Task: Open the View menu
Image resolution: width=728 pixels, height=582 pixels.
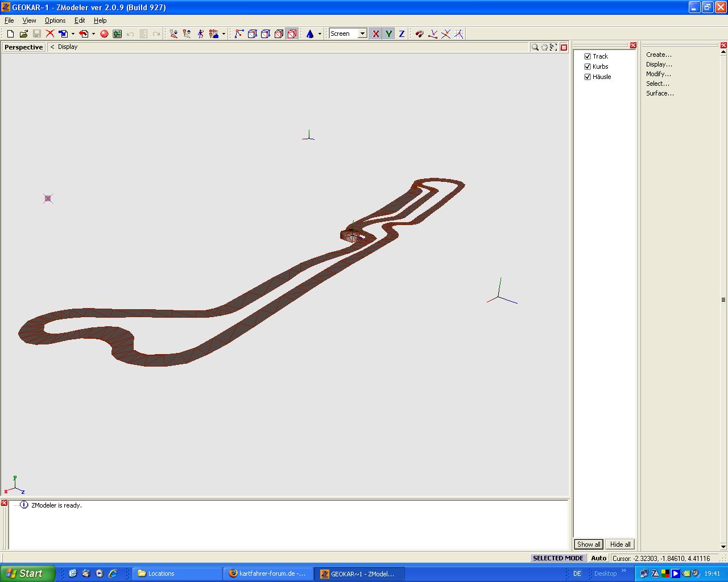Action: 29,20
